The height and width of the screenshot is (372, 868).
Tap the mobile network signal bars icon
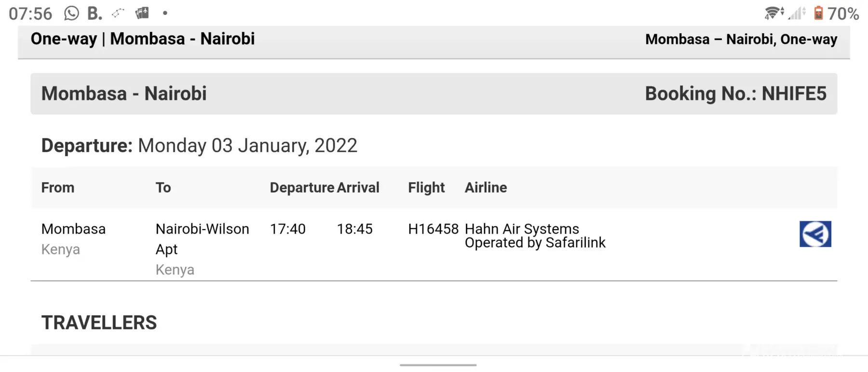click(797, 14)
